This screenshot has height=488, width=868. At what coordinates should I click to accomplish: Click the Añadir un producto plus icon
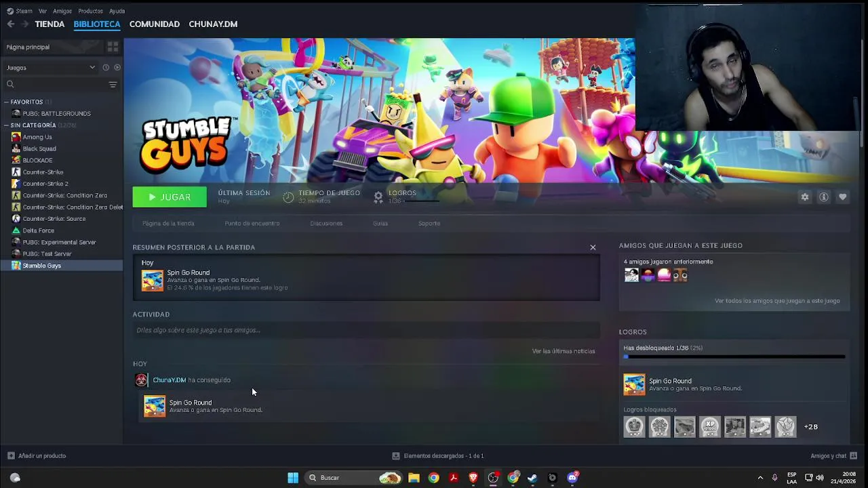(11, 455)
